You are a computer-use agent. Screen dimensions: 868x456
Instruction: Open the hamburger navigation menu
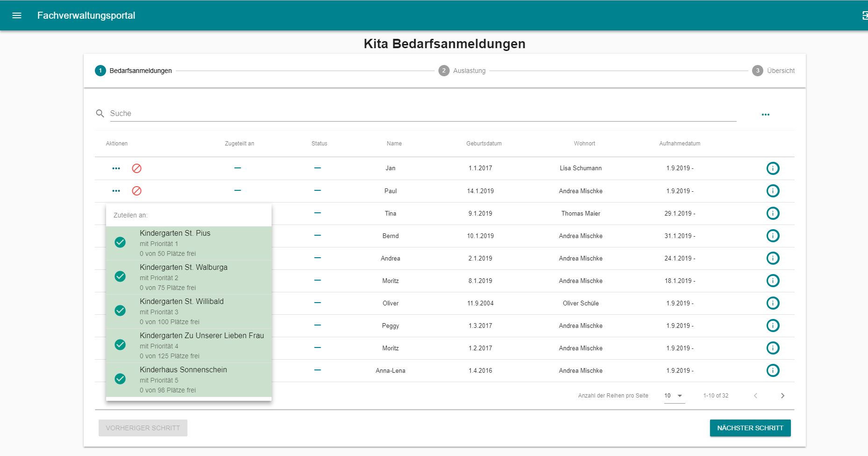click(17, 15)
